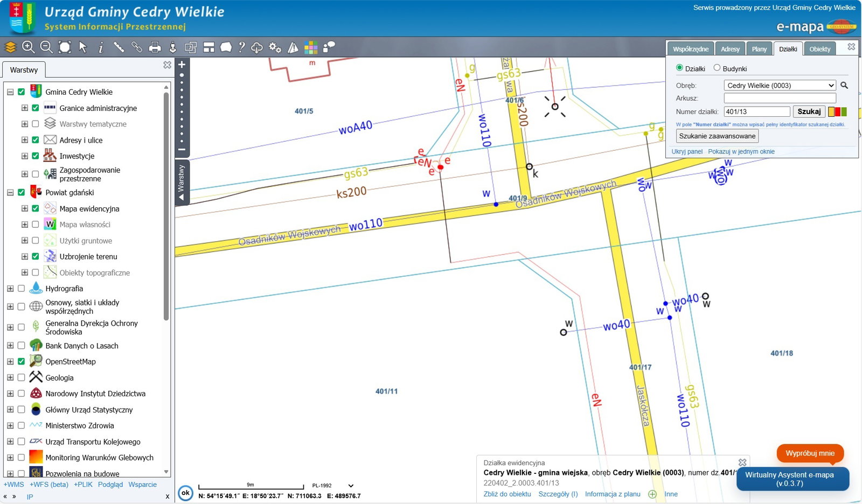This screenshot has height=504, width=862.
Task: Click the printer icon in toolbar
Action: pyautogui.click(x=155, y=47)
